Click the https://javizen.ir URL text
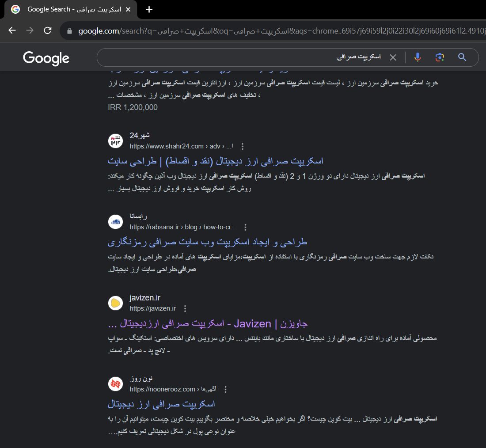The height and width of the screenshot is (448, 486). pyautogui.click(x=152, y=308)
